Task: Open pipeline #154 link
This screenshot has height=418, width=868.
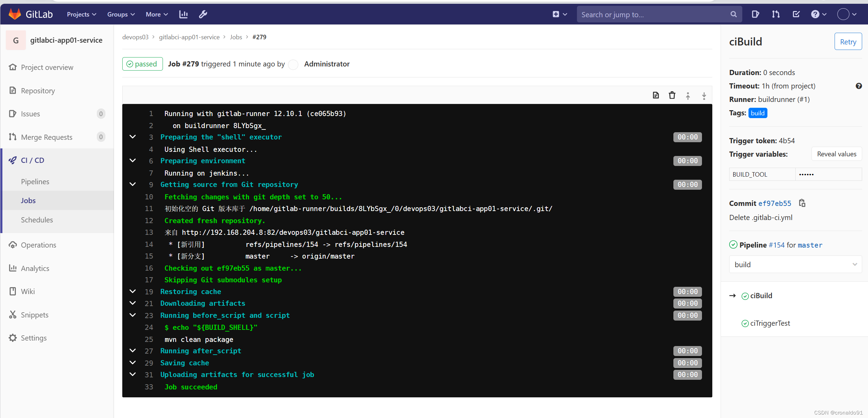Action: tap(776, 245)
